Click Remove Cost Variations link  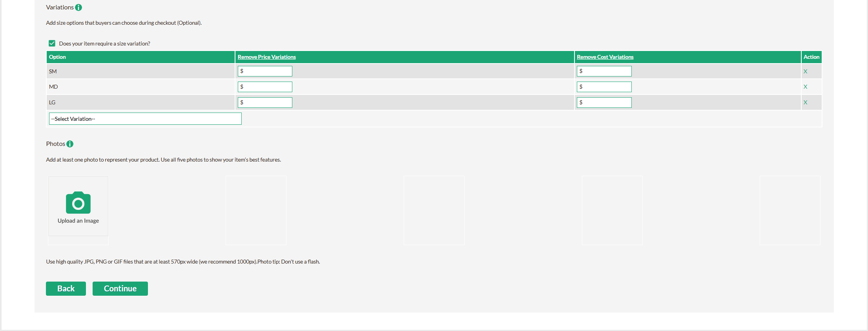point(605,57)
